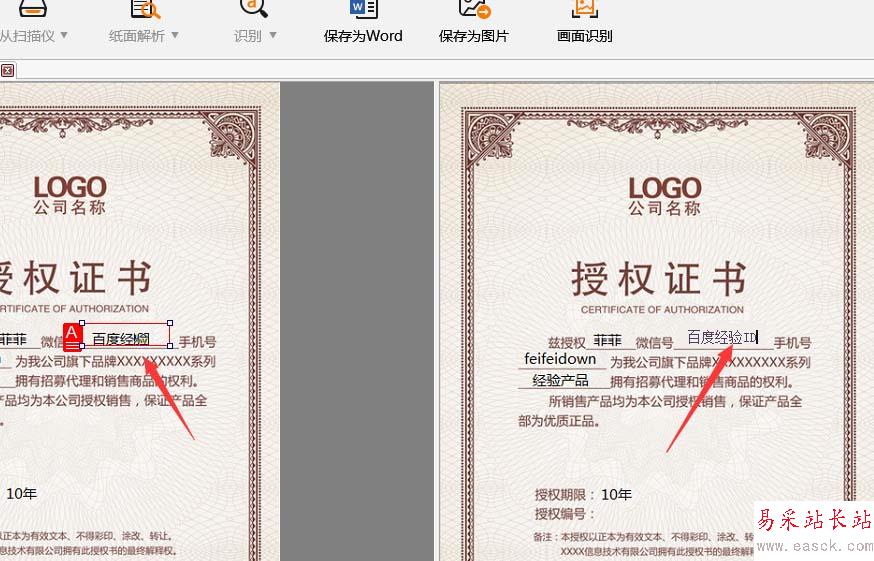Click the 保存为Word label
Screen dimensions: 874x561
[363, 36]
